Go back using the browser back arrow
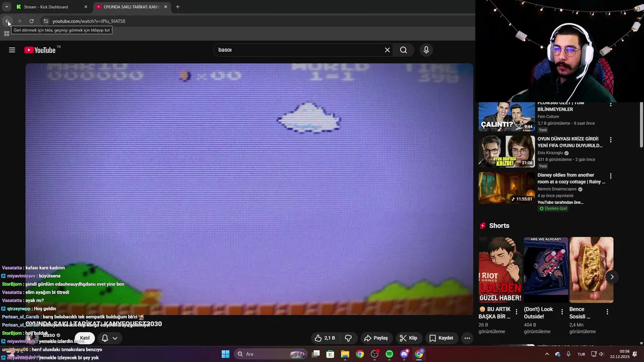 coord(8,21)
